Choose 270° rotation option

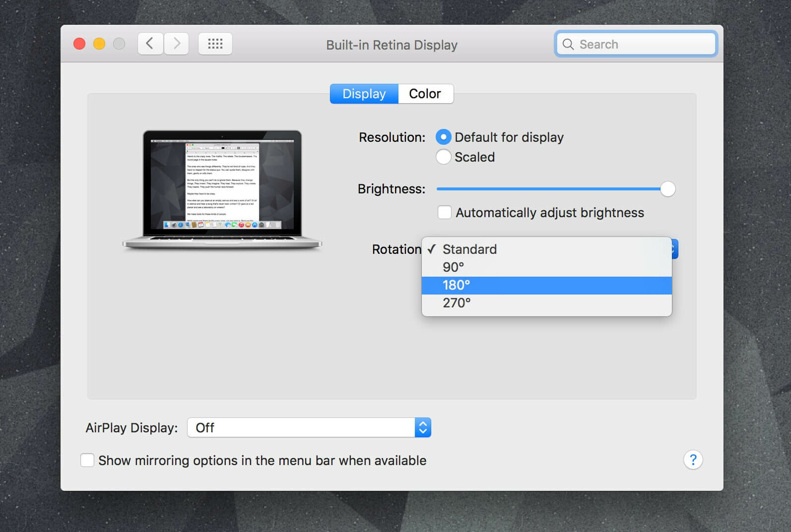click(x=547, y=303)
